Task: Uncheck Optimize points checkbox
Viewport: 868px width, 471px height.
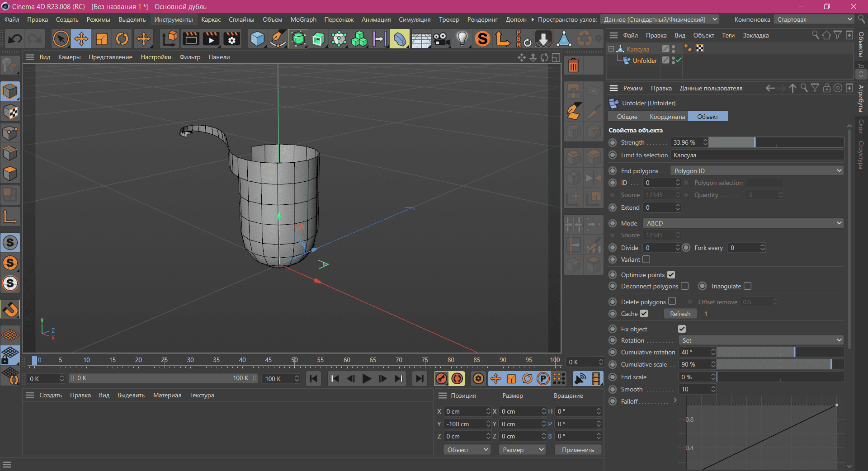Action: click(671, 275)
